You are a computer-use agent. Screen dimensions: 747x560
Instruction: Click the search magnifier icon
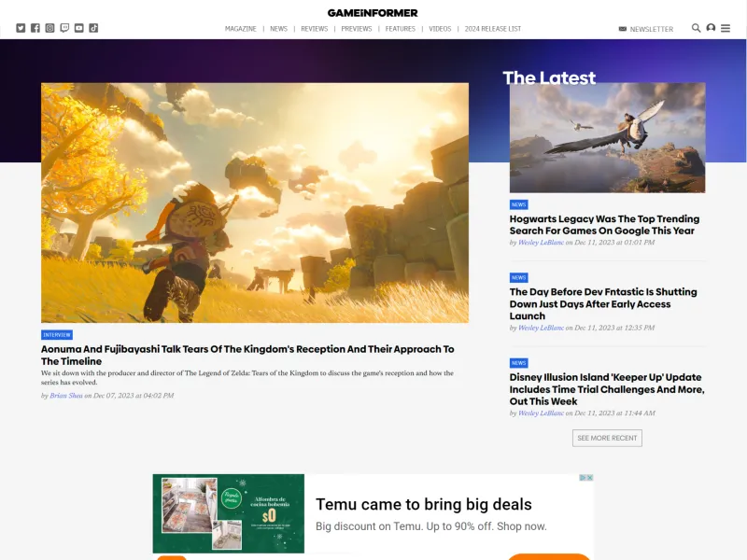click(696, 28)
